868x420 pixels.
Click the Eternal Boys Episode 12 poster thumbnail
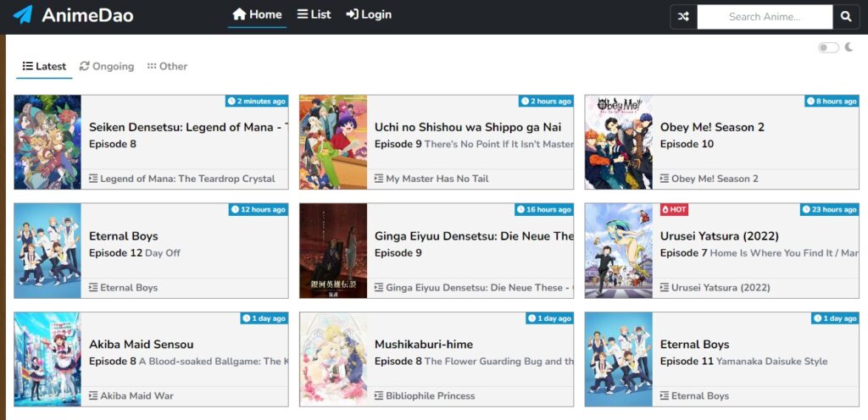47,251
